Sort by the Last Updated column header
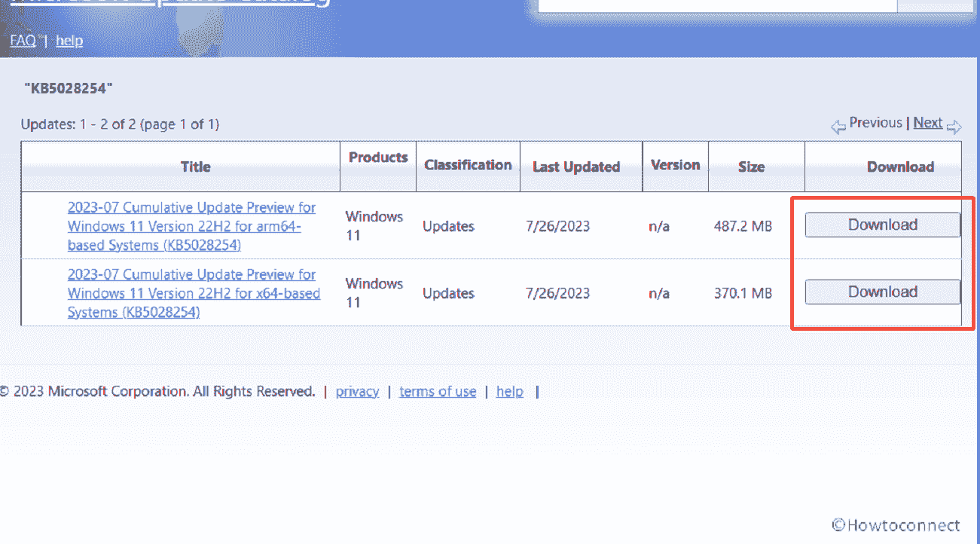The image size is (980, 544). pyautogui.click(x=576, y=167)
